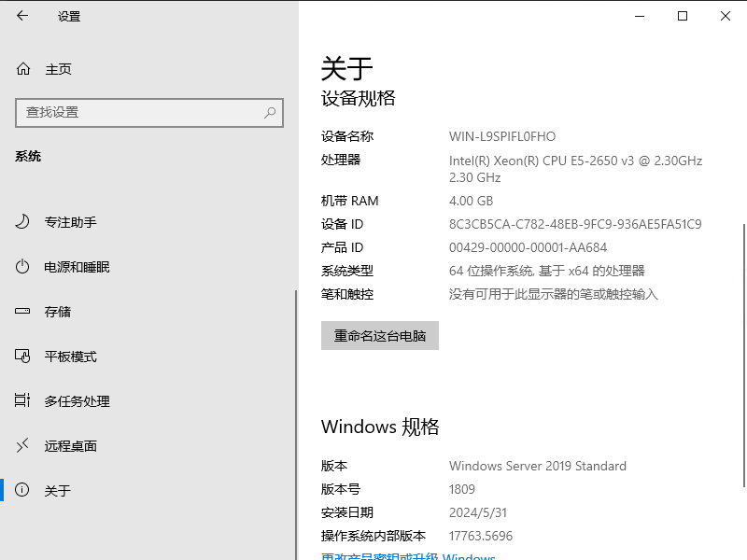Click inside the 查找设置 search field
The height and width of the screenshot is (560, 747).
coord(140,113)
